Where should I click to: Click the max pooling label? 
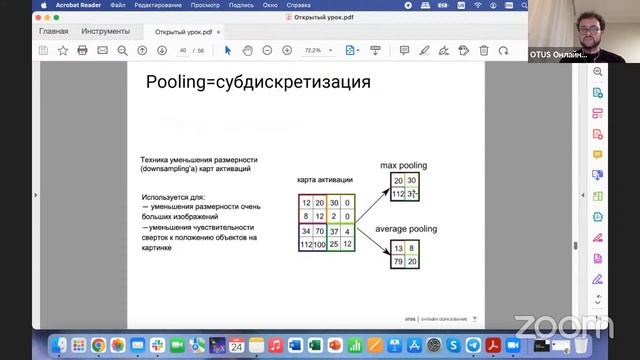[404, 165]
